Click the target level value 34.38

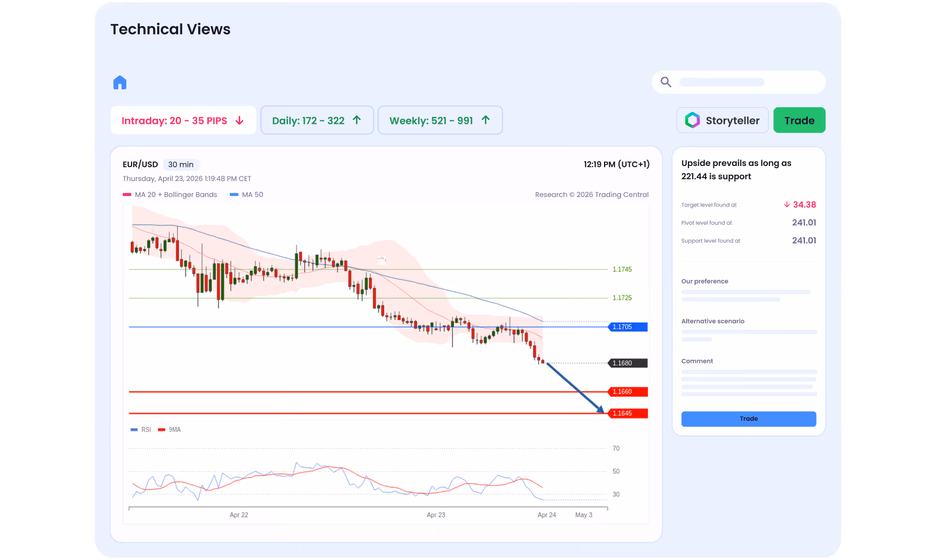[804, 205]
